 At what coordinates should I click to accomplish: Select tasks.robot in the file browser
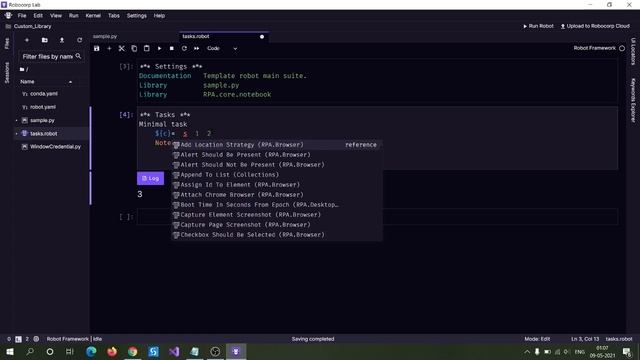(43, 133)
